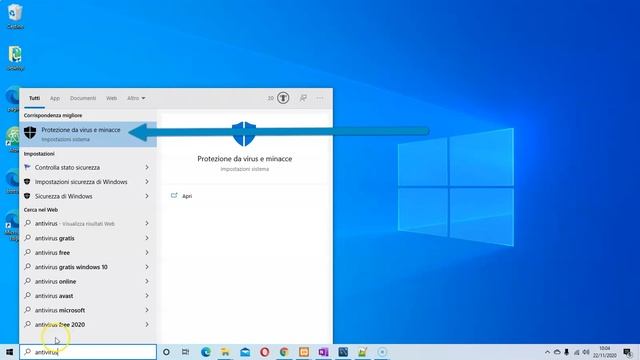The width and height of the screenshot is (640, 360).
Task: Expand arrow for antivirus online suggestion
Action: [147, 281]
